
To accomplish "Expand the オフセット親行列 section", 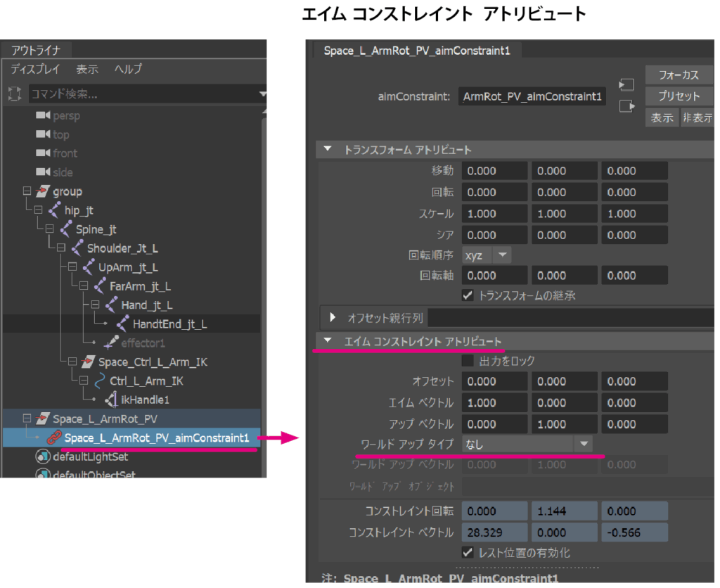I will pyautogui.click(x=333, y=318).
